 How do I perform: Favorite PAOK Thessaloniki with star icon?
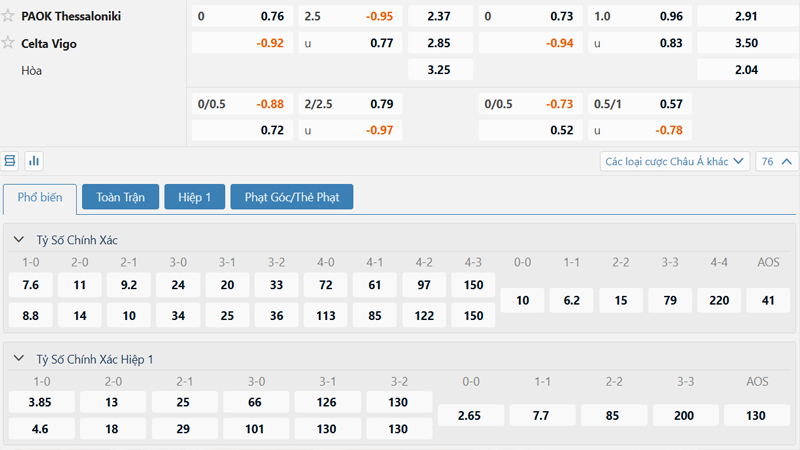[10, 16]
